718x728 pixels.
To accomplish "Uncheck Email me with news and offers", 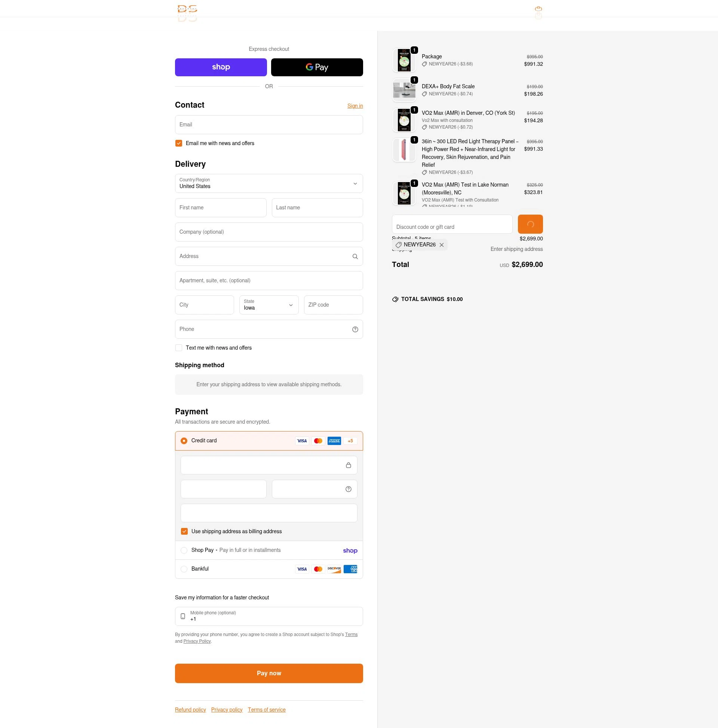I will point(179,143).
